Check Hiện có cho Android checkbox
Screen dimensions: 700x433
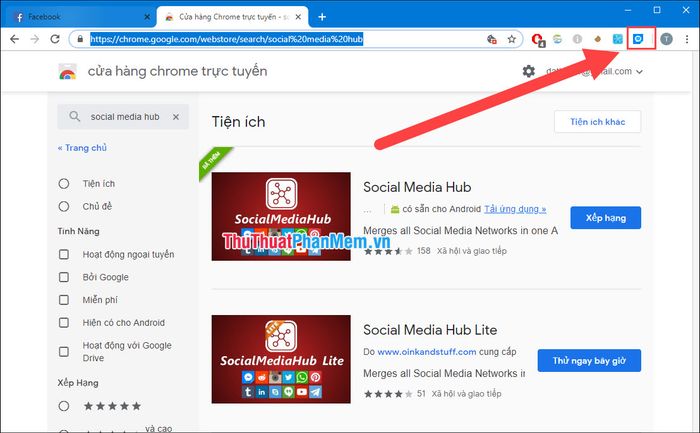[64, 323]
